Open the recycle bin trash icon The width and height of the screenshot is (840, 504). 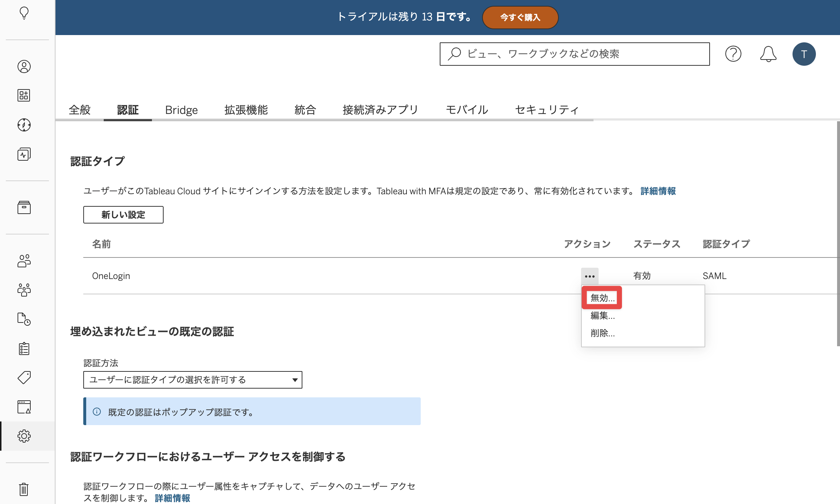[x=24, y=489]
